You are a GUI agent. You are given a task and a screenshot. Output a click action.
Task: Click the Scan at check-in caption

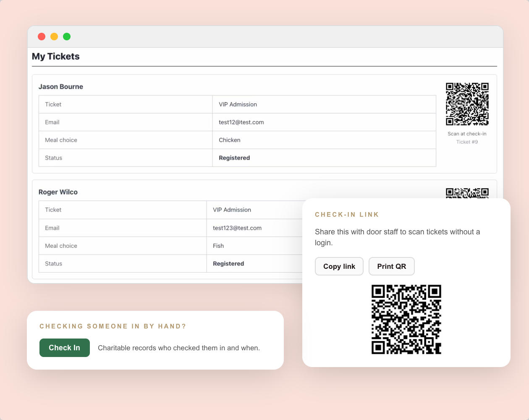[x=467, y=134]
